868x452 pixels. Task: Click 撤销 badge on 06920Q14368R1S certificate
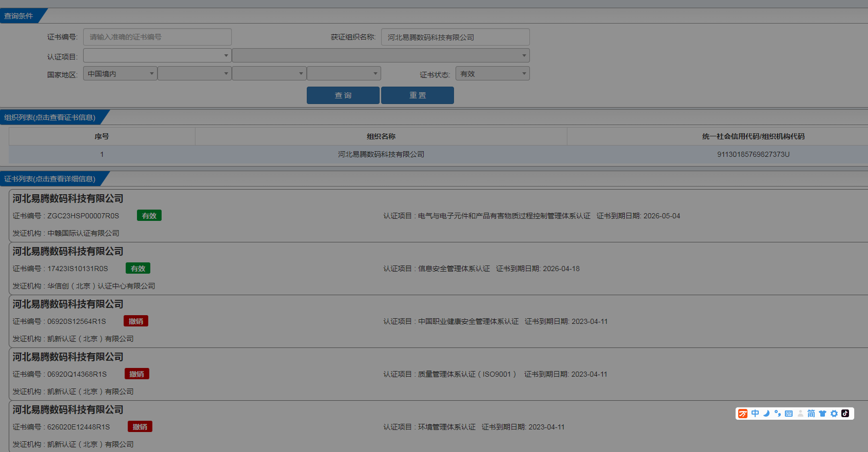(137, 374)
